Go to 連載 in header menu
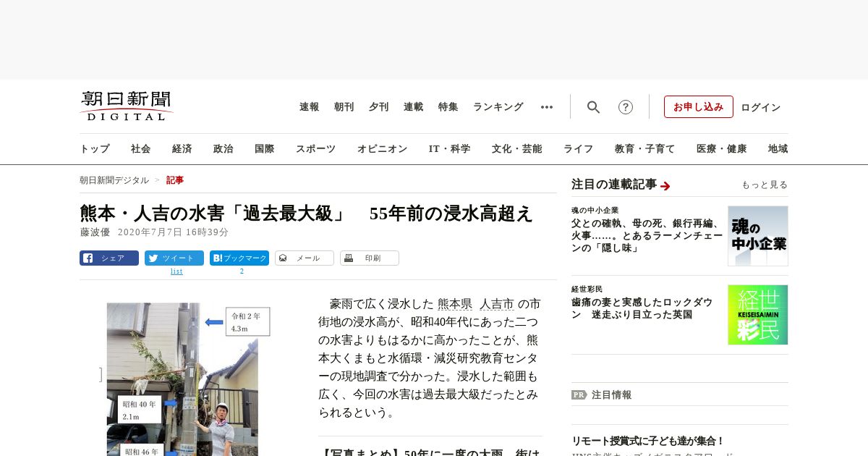This screenshot has height=456, width=868. point(414,107)
